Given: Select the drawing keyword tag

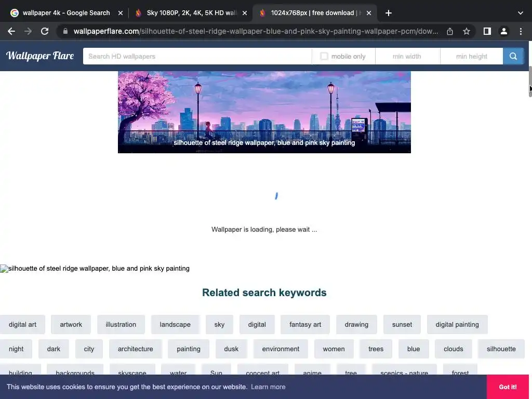Looking at the screenshot, I should [x=356, y=324].
